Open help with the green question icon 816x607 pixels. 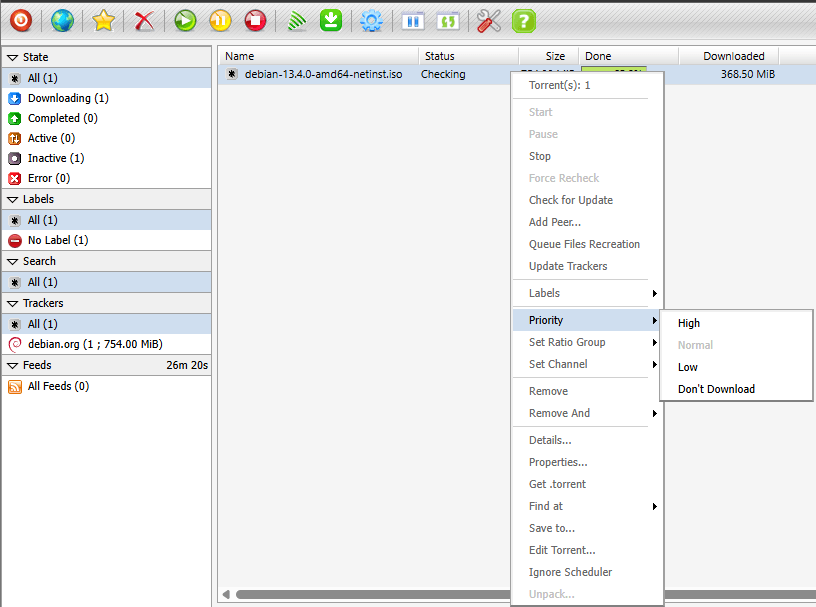tap(524, 21)
